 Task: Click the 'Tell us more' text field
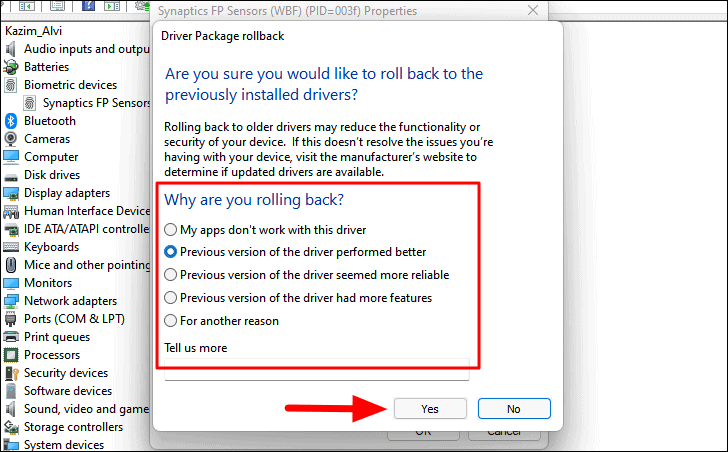pos(317,369)
